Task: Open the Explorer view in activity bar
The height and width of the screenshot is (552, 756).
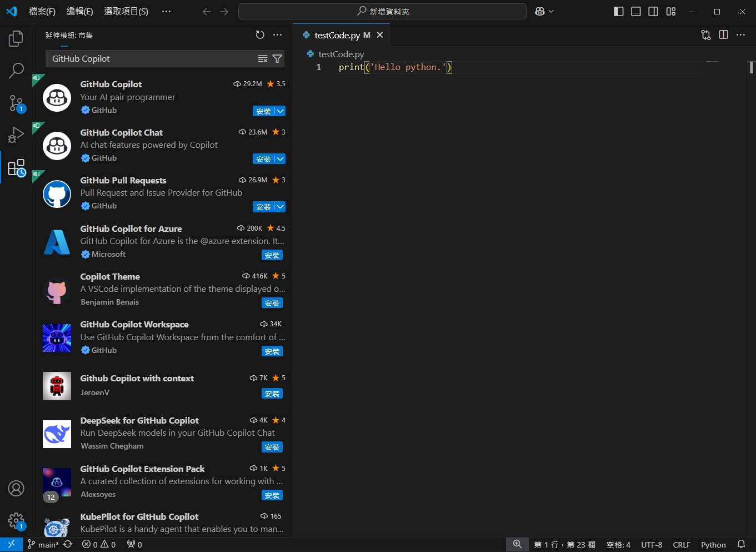Action: (x=16, y=38)
